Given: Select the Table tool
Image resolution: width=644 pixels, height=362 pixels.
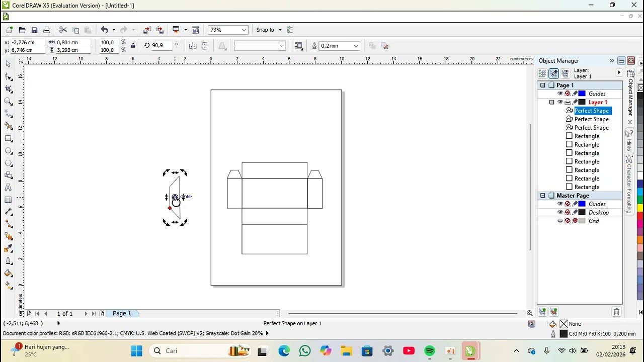Looking at the screenshot, I should tap(8, 200).
